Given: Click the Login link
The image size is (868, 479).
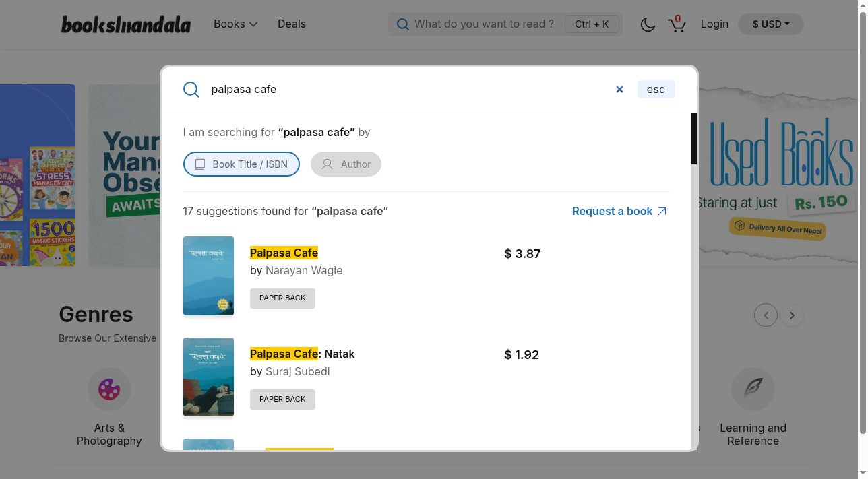Looking at the screenshot, I should tap(714, 24).
